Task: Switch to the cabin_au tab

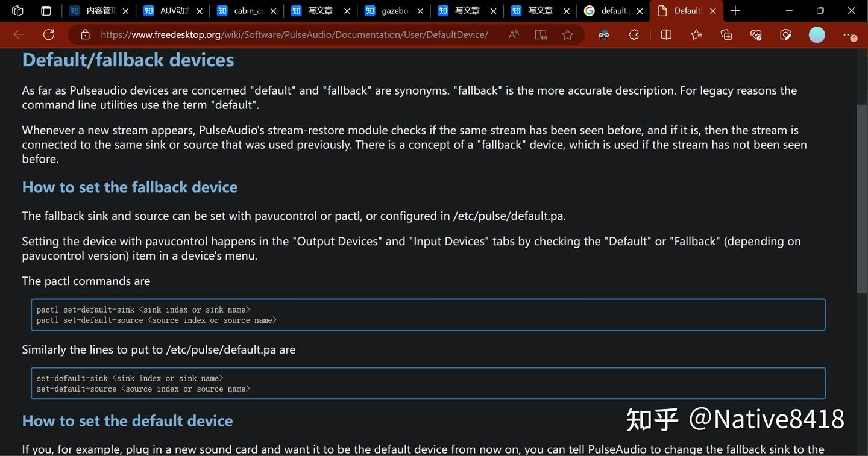Action: [x=248, y=11]
